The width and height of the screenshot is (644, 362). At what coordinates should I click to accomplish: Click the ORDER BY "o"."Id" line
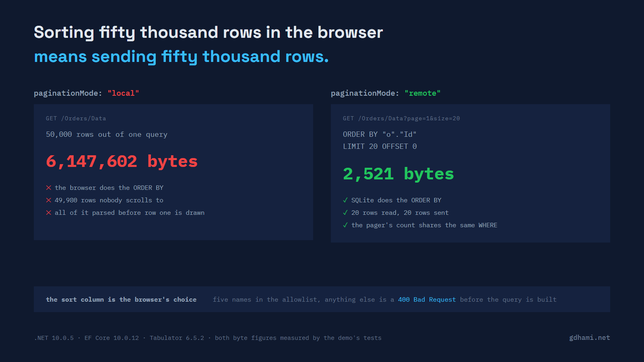pos(380,134)
